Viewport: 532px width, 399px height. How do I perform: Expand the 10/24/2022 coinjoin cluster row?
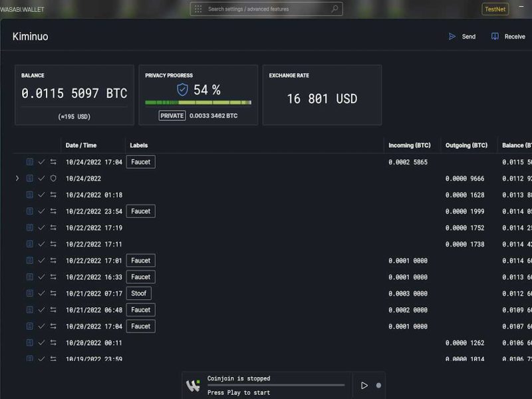(17, 178)
